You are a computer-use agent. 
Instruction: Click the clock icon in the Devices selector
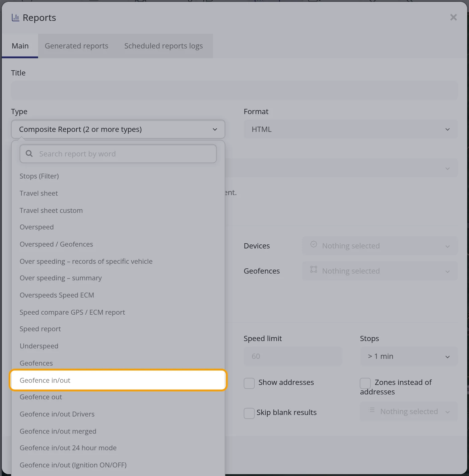pyautogui.click(x=314, y=244)
